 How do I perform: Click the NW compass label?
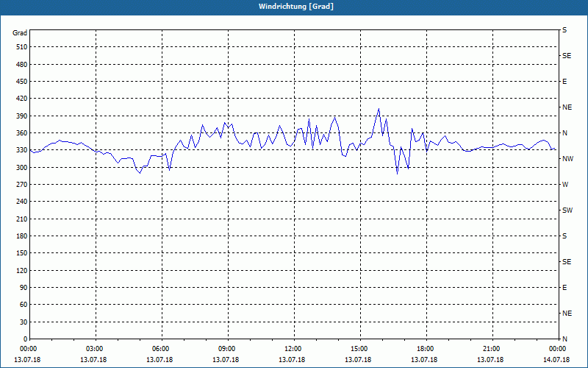point(567,159)
